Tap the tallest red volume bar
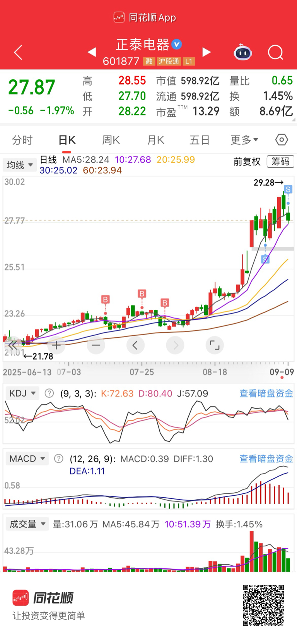 pos(252,551)
